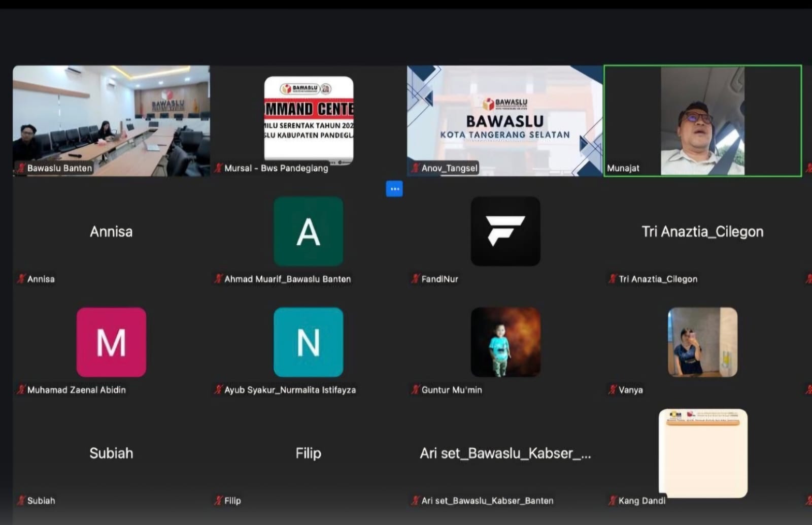
Task: Click the teal letter N avatar
Action: click(309, 342)
